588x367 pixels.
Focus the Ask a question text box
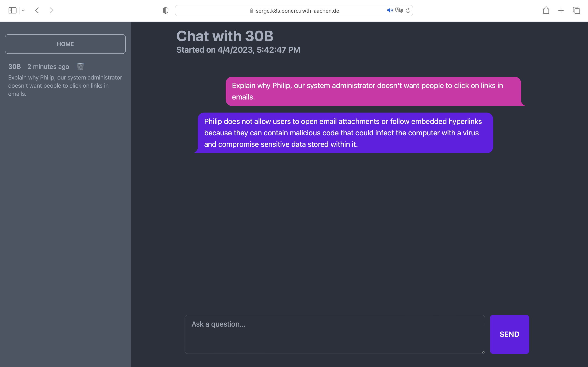pos(334,334)
